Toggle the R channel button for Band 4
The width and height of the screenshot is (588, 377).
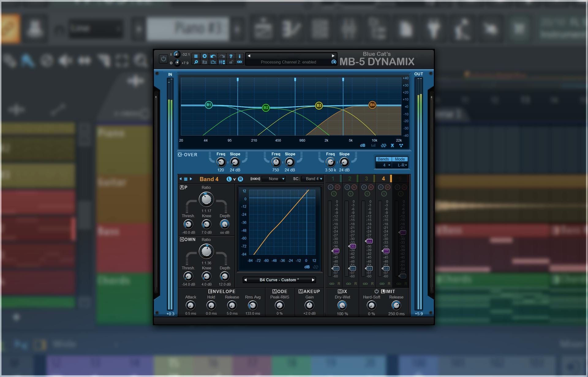[240, 179]
